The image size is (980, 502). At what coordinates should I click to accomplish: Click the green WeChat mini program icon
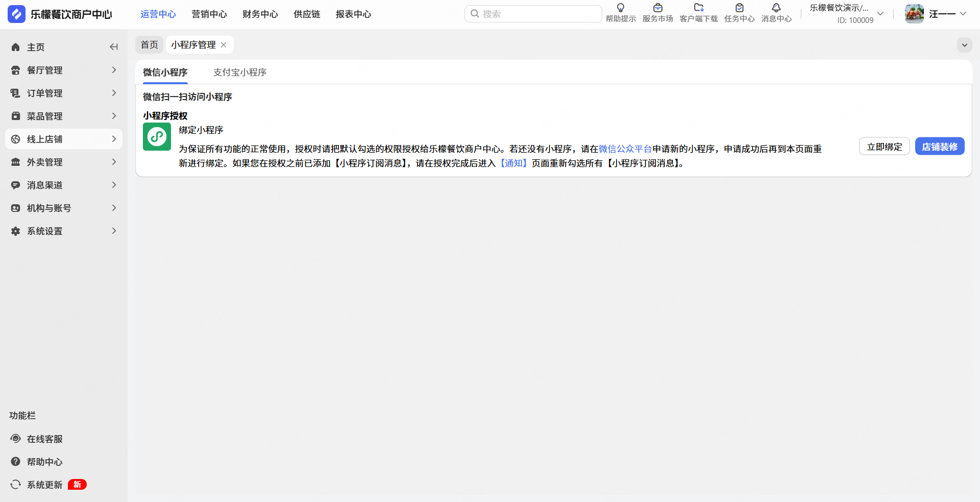pyautogui.click(x=157, y=137)
